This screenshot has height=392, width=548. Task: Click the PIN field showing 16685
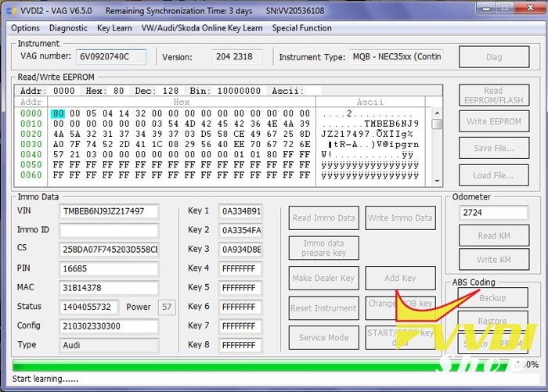(x=109, y=268)
